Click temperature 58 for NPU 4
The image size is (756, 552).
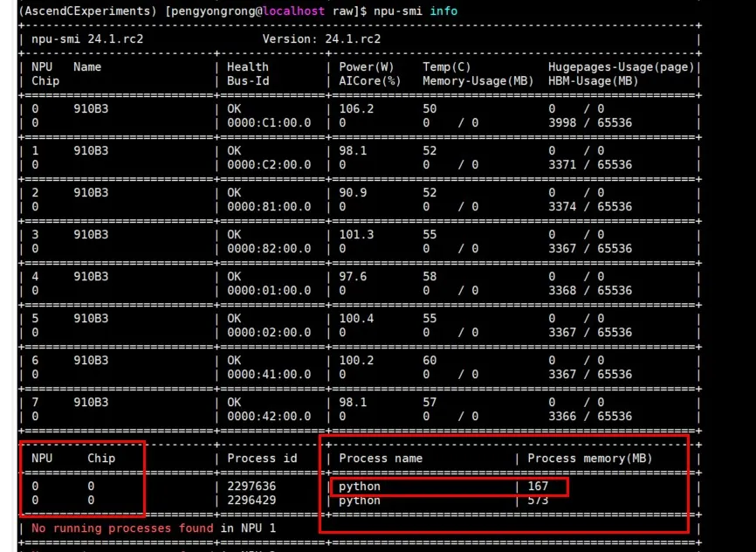coord(430,277)
